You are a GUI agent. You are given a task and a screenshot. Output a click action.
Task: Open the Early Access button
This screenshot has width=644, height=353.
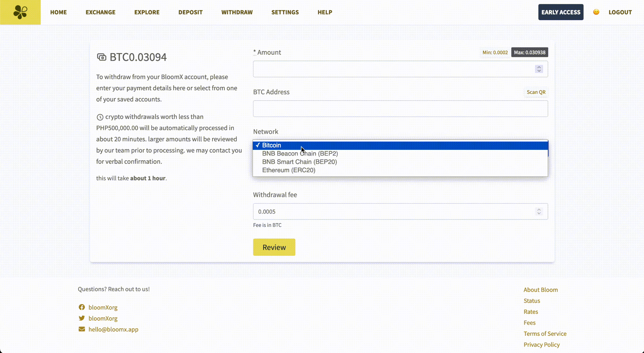tap(561, 12)
